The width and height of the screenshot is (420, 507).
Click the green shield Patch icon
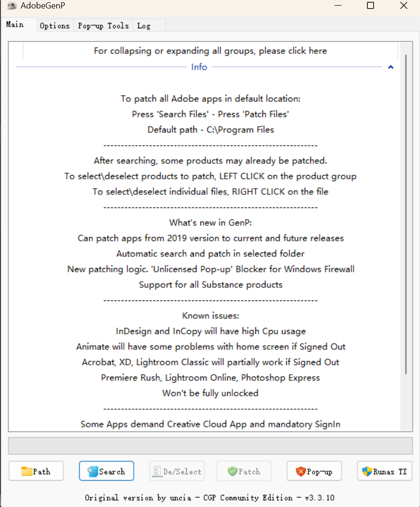[232, 471]
